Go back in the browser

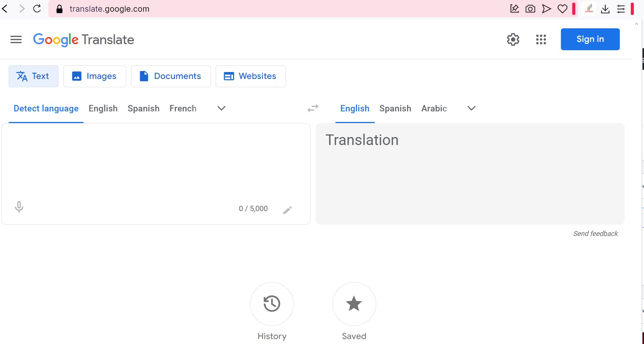pyautogui.click(x=5, y=9)
